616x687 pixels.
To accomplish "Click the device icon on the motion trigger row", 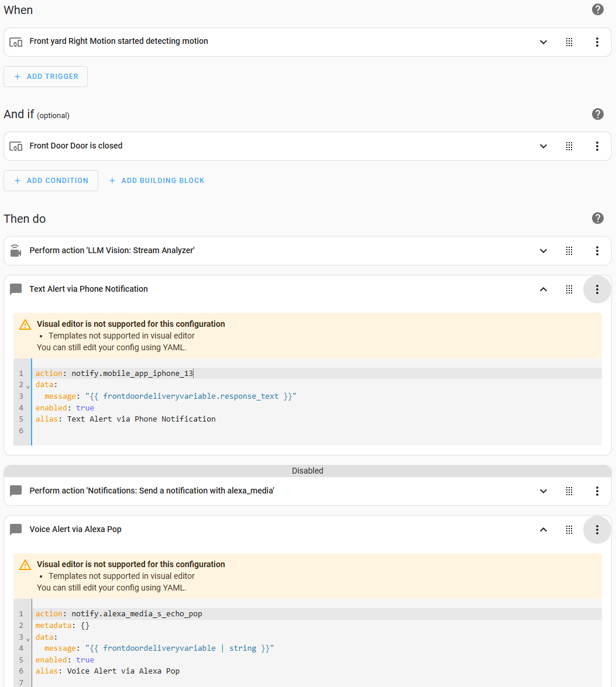I will pyautogui.click(x=16, y=42).
